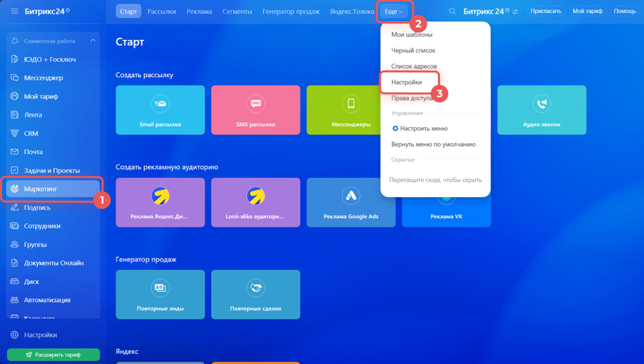
Task: Click the sliders icon next to the header Битрикс24
Action: coord(515,11)
